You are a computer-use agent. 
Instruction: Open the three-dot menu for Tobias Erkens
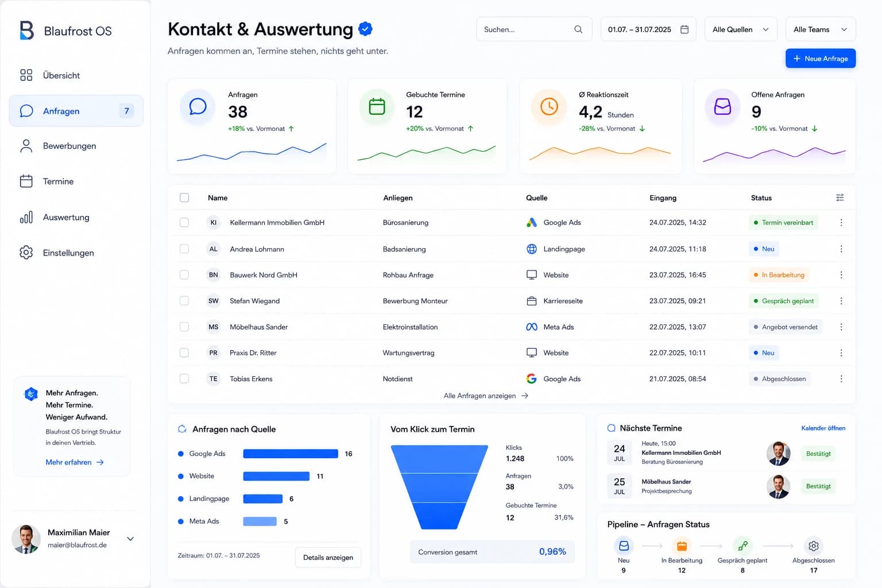[841, 379]
